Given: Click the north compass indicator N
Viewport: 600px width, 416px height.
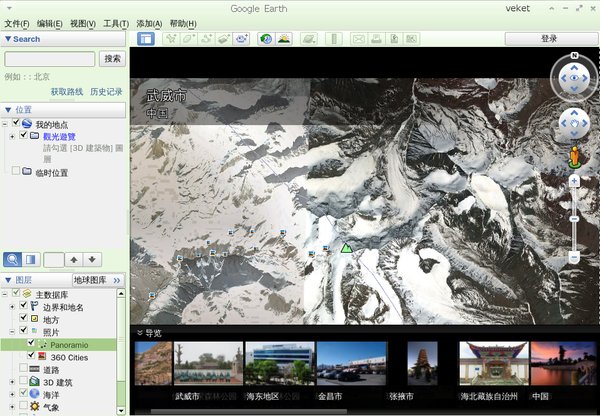Looking at the screenshot, I should 574,56.
